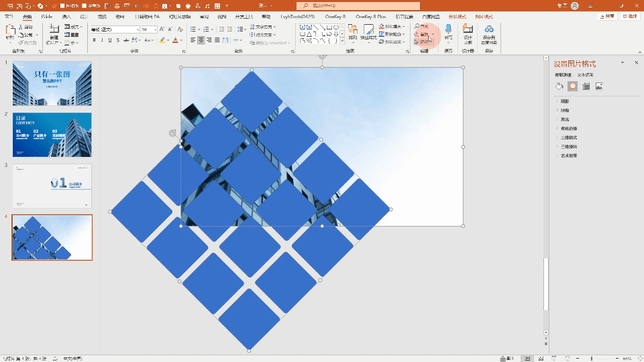644x362 pixels.
Task: Toggle Bold formatting
Action: click(x=94, y=40)
